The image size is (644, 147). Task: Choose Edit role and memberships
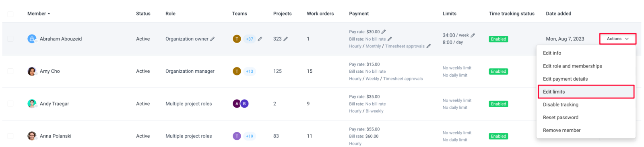click(586, 66)
